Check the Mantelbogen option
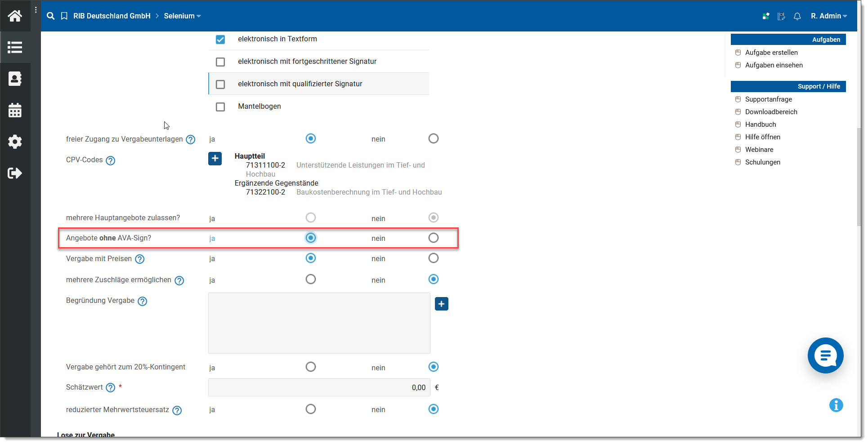868x444 pixels. pyautogui.click(x=220, y=107)
